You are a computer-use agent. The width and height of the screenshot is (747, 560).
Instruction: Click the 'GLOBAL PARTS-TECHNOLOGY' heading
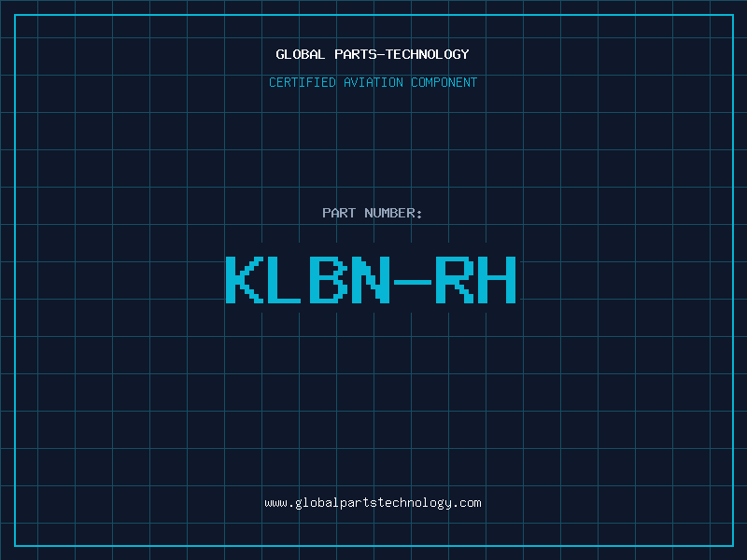pos(373,54)
